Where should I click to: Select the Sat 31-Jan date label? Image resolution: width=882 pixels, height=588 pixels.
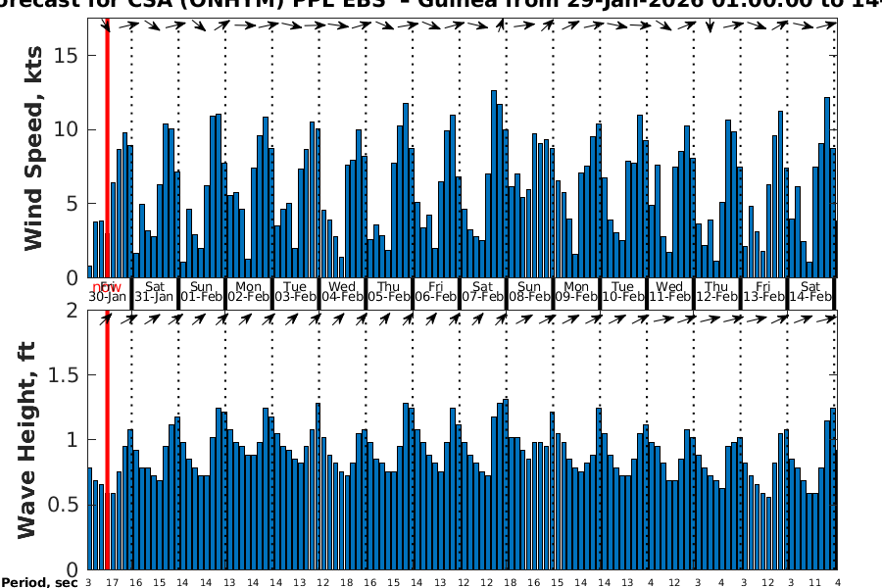[x=155, y=291]
